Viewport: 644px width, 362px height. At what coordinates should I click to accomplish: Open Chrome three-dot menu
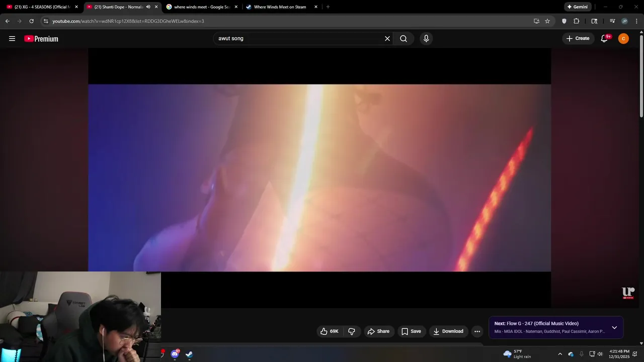tap(636, 21)
